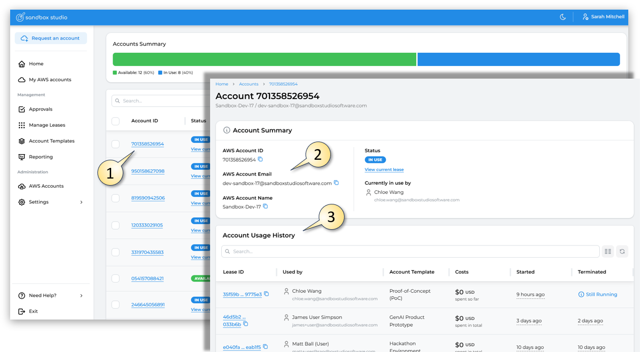Go to Manage Leases in sidebar
Viewport: 644px width, 352px height.
point(47,125)
